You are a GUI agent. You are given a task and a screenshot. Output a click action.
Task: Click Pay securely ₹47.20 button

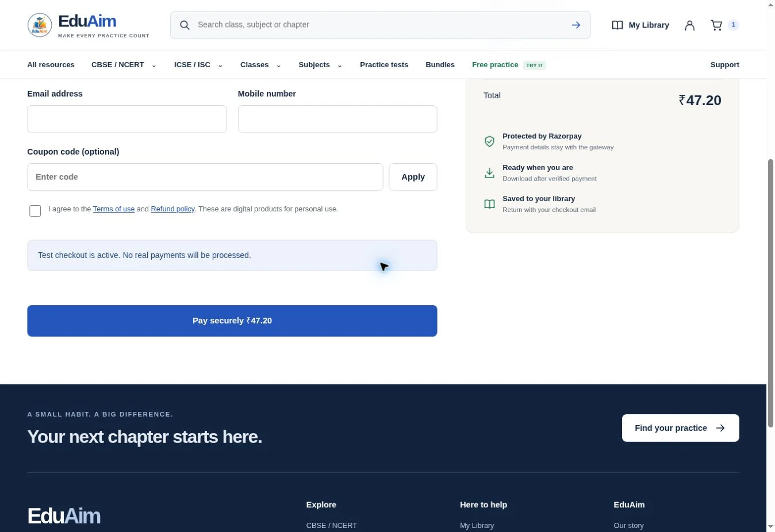(x=232, y=321)
